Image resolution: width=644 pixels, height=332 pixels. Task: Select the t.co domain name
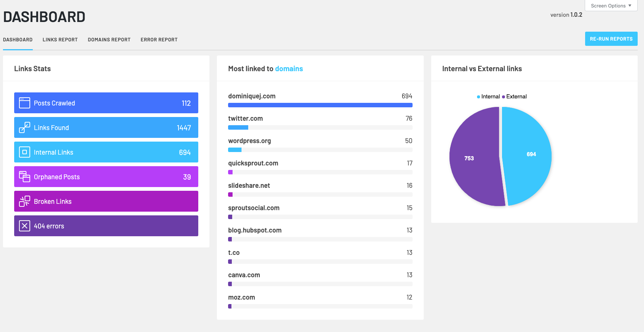pyautogui.click(x=234, y=253)
